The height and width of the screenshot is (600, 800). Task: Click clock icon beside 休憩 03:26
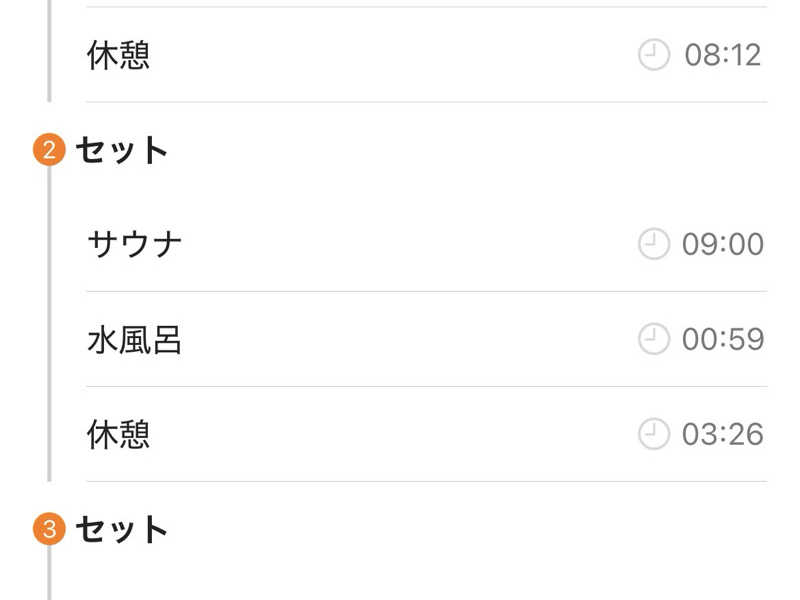click(654, 434)
